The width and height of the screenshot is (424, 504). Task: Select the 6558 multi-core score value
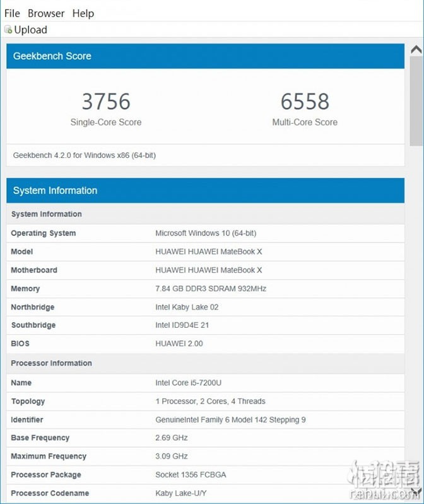pyautogui.click(x=305, y=102)
